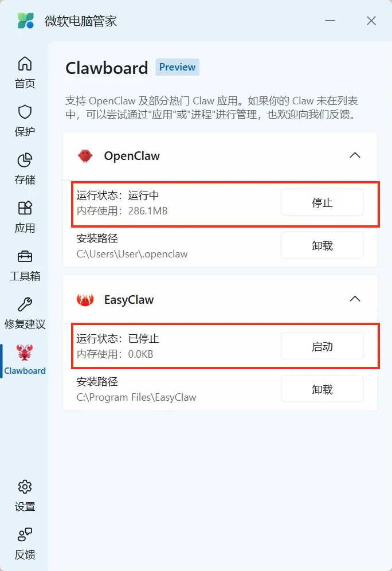Open 设置 gear icon
Viewport: 392px width, 571px height.
tap(25, 487)
